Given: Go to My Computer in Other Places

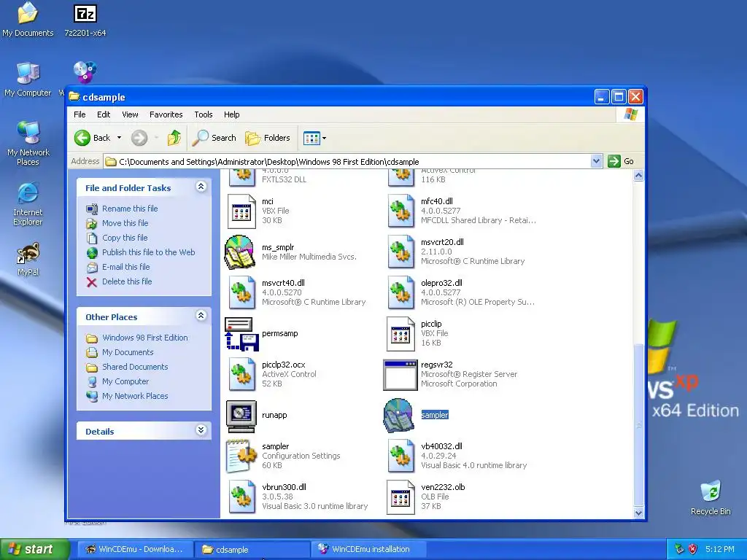Looking at the screenshot, I should [x=125, y=381].
